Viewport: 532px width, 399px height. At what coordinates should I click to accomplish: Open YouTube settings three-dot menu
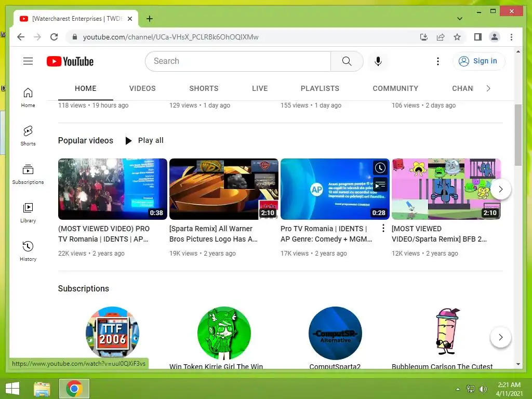(438, 61)
